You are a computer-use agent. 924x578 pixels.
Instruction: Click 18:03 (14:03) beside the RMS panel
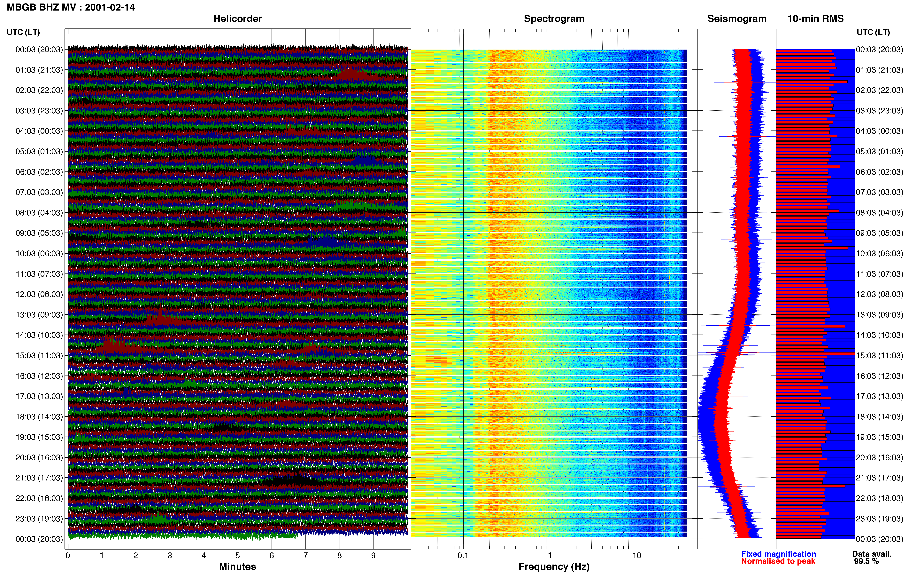[880, 417]
